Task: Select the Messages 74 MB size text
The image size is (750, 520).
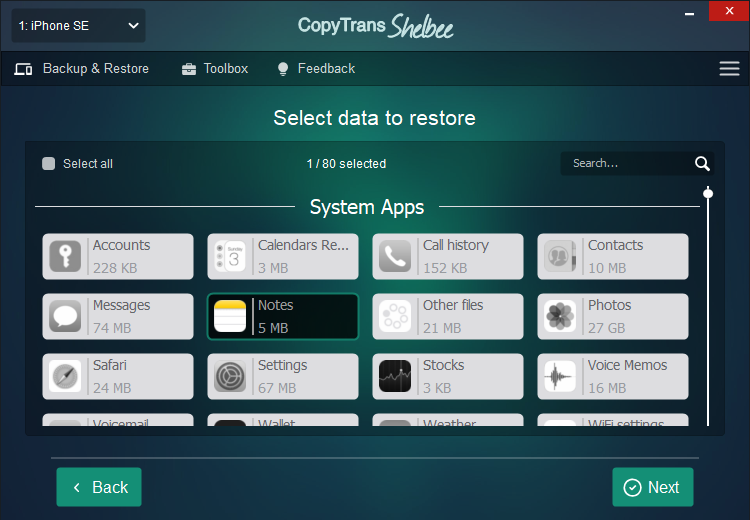Action: (x=112, y=328)
